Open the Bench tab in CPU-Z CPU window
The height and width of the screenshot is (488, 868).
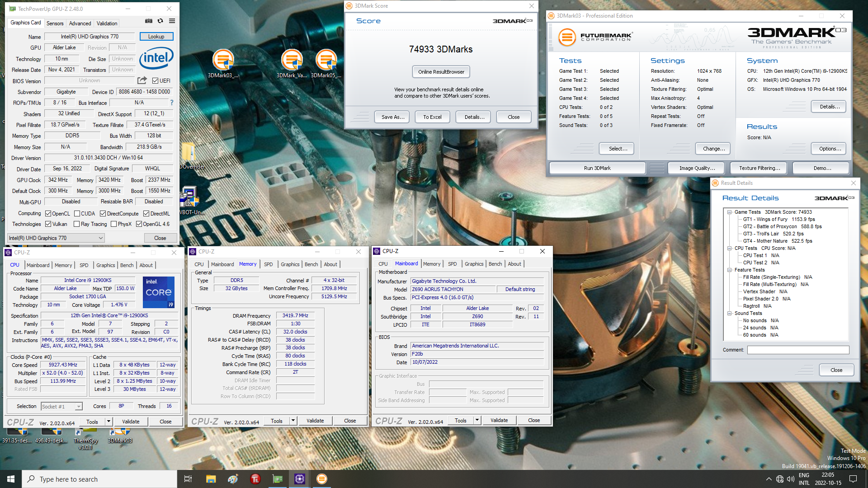(x=127, y=265)
